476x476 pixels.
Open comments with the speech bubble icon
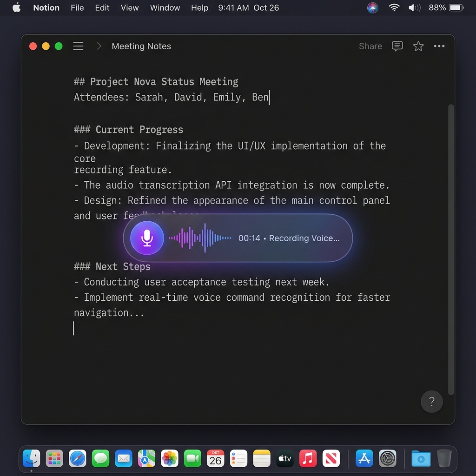click(x=397, y=46)
